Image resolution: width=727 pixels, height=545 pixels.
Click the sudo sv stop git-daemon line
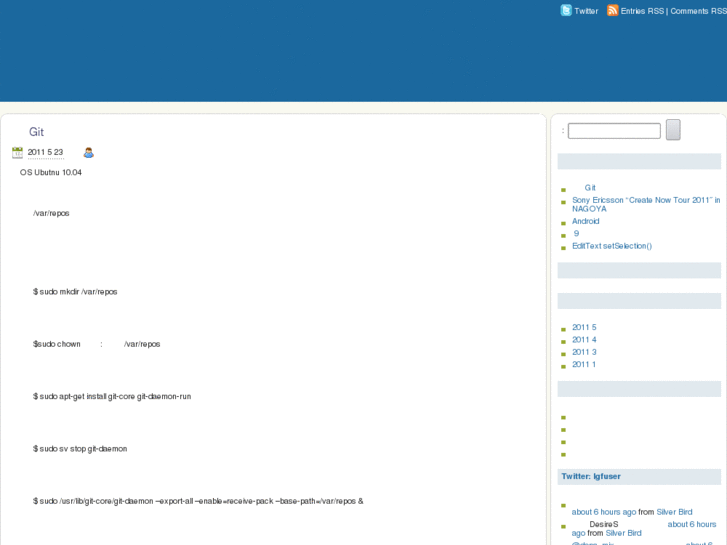click(x=80, y=449)
